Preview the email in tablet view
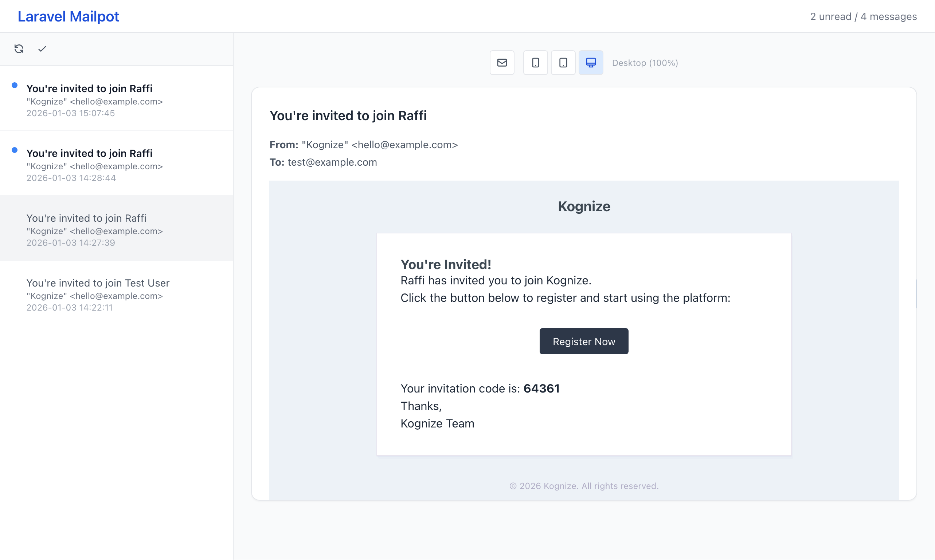The image size is (935, 560). (x=563, y=62)
